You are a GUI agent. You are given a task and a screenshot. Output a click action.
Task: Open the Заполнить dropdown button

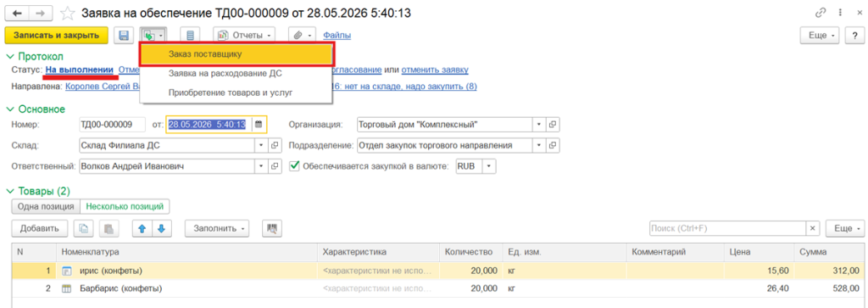click(x=217, y=228)
